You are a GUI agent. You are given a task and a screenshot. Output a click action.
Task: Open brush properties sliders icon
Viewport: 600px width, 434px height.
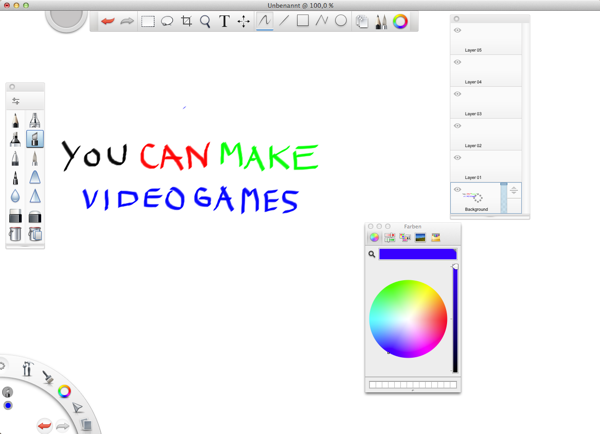(x=16, y=101)
